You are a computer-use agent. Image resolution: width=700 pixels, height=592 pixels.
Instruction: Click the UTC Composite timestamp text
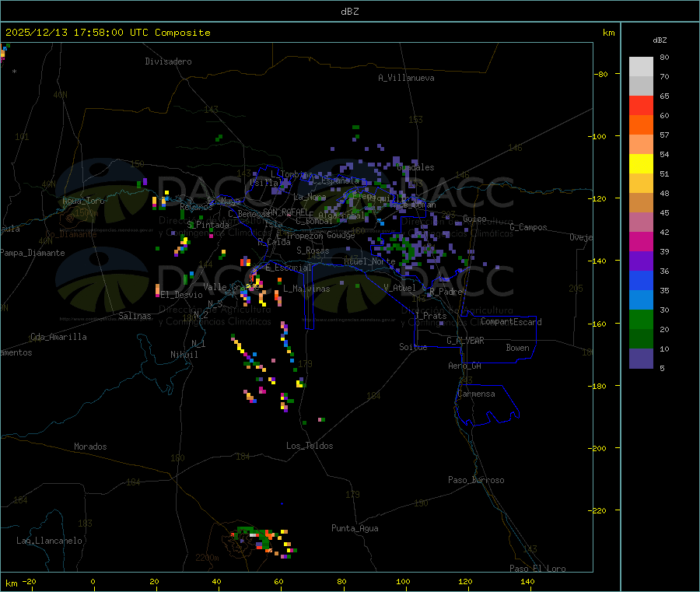click(108, 33)
